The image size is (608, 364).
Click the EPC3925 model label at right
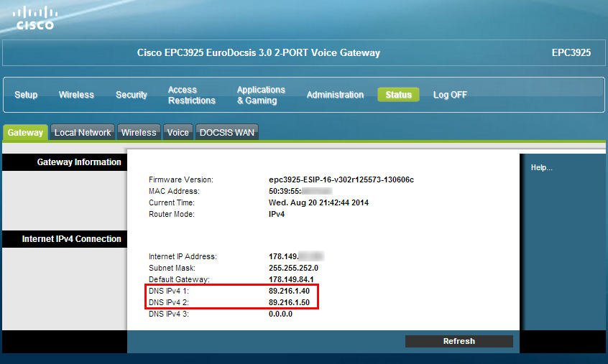pos(571,52)
